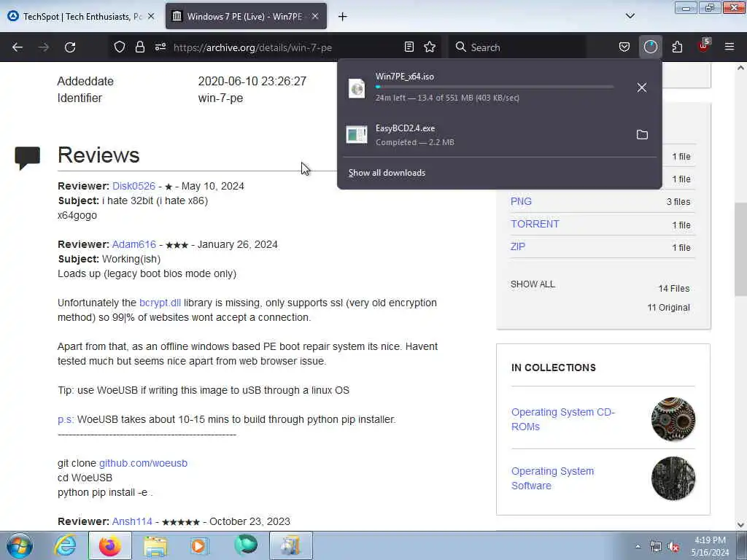Viewport: 747px width, 560px height.
Task: Open uBlock Origin extension icon
Action: click(x=704, y=46)
